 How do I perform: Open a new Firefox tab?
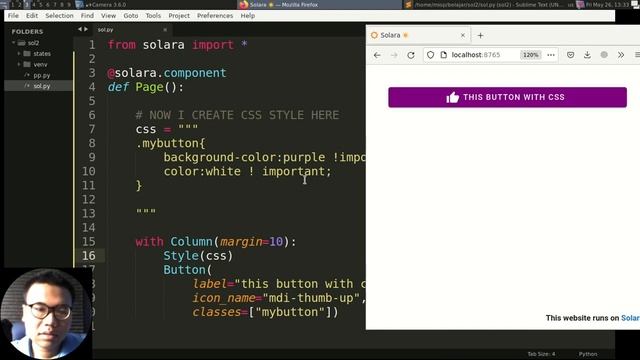480,36
